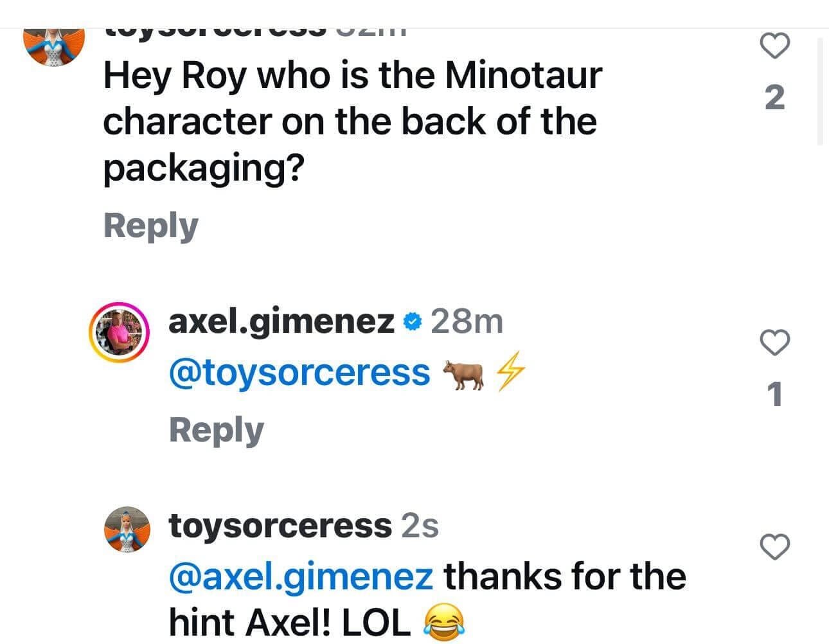Open the @toysorceress mention link
The image size is (829, 644).
coord(299,373)
